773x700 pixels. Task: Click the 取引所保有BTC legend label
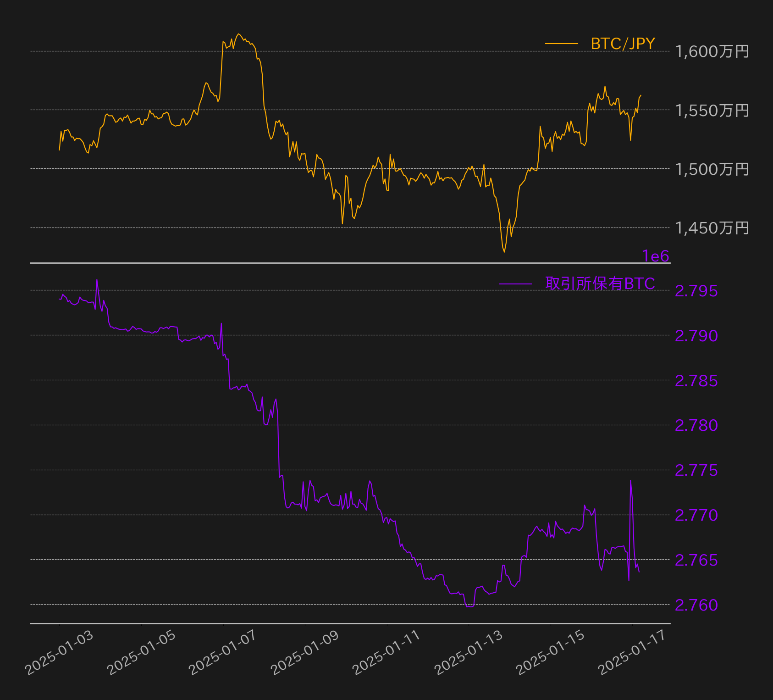tap(600, 283)
